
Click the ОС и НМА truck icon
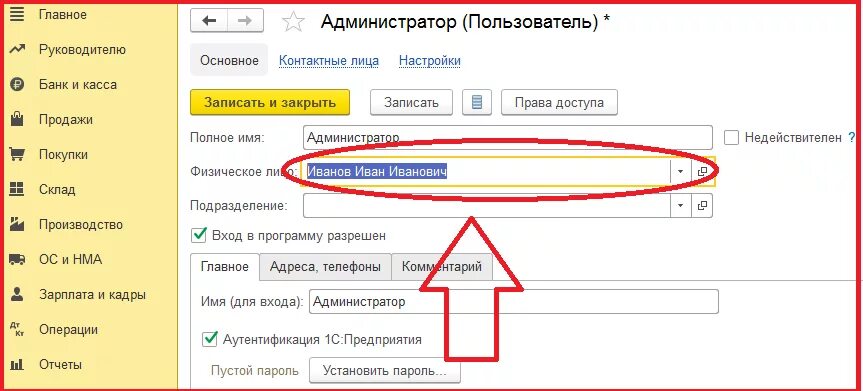point(18,259)
